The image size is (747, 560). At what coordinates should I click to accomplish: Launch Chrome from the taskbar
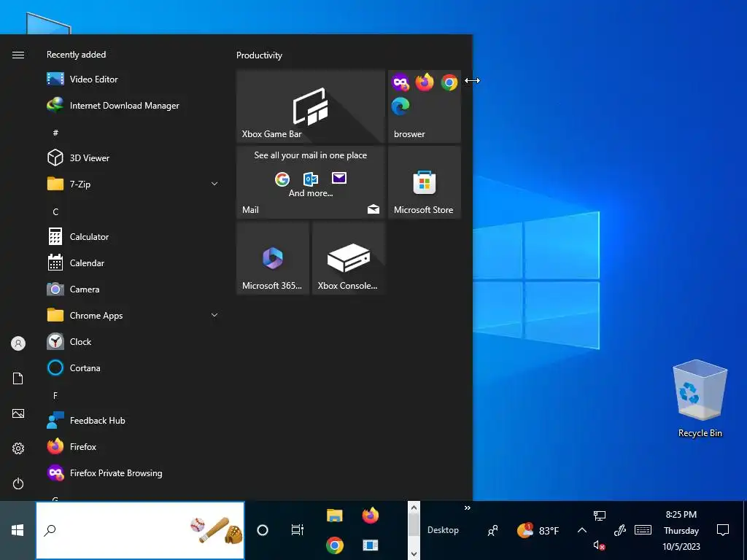click(x=335, y=545)
